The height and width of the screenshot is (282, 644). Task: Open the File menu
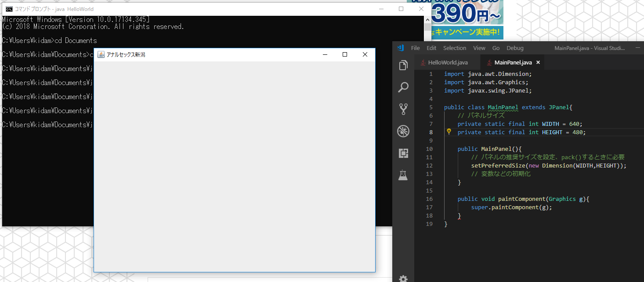415,48
